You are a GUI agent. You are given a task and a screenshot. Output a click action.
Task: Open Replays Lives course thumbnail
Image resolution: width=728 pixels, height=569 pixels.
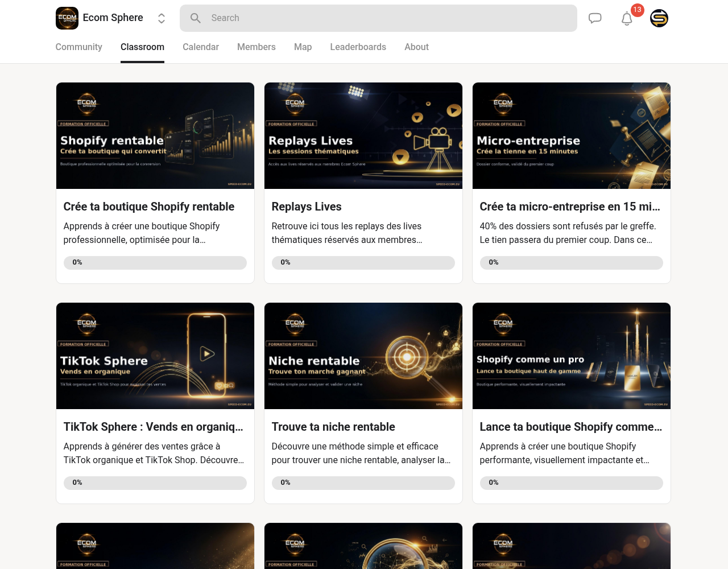[x=363, y=135]
